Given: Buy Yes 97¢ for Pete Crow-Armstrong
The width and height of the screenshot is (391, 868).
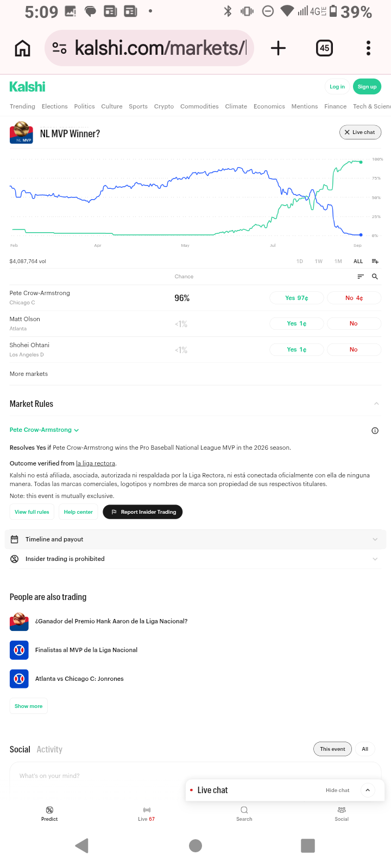Looking at the screenshot, I should [x=297, y=298].
